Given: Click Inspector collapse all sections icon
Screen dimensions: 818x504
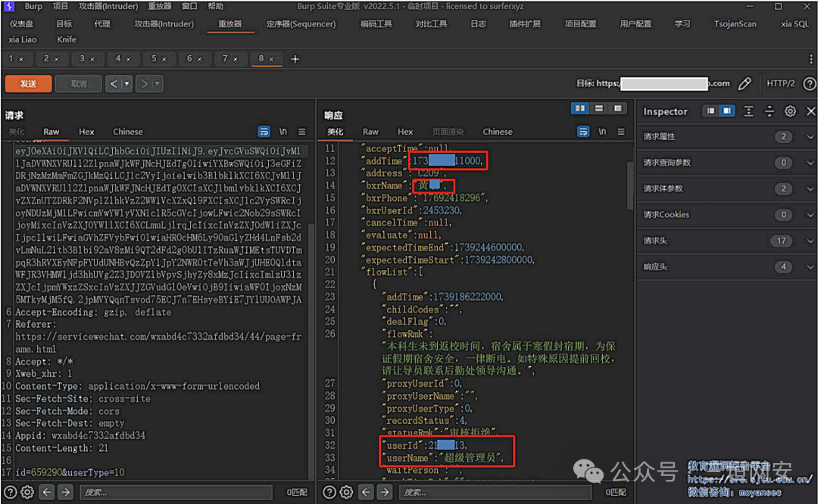Looking at the screenshot, I should [x=770, y=111].
